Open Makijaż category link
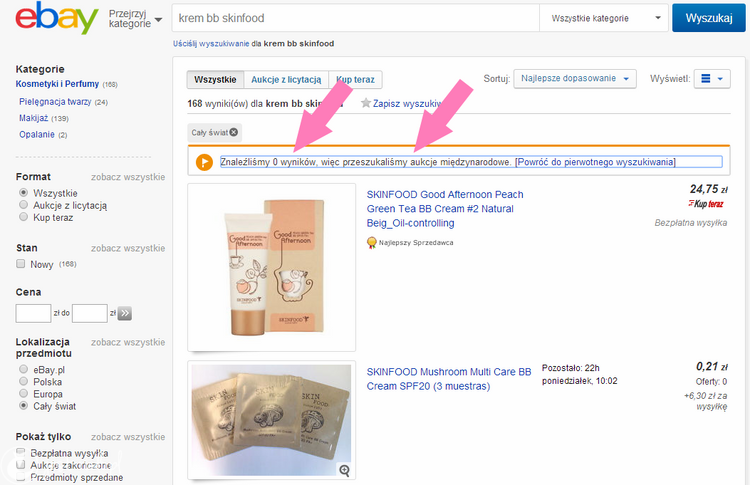 pyautogui.click(x=33, y=118)
